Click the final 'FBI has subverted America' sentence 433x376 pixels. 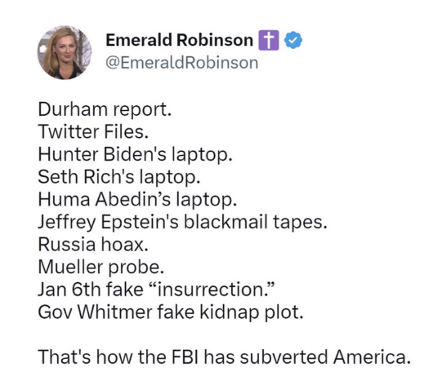point(224,357)
